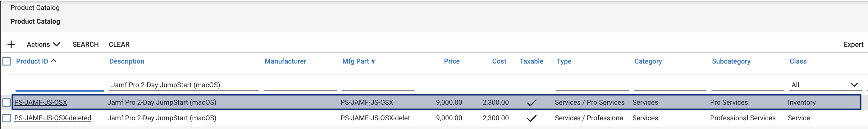868x129 pixels.
Task: Click the Product ID filter field
Action: tap(60, 85)
